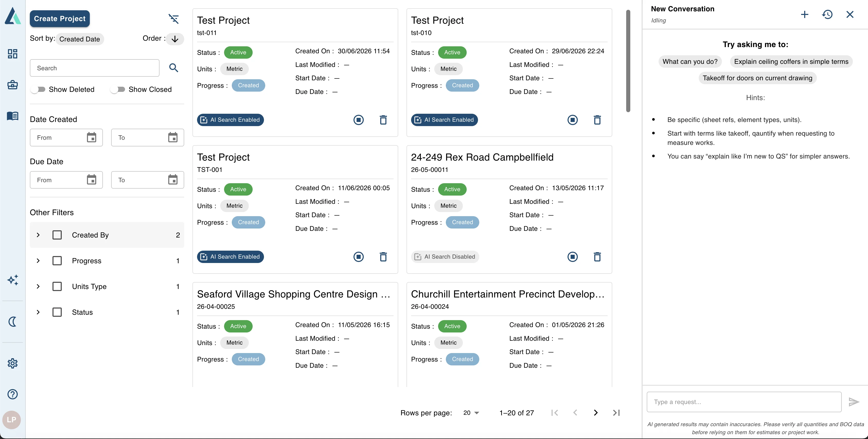Toggle the Show Deleted switch
This screenshot has height=439, width=868.
[38, 89]
